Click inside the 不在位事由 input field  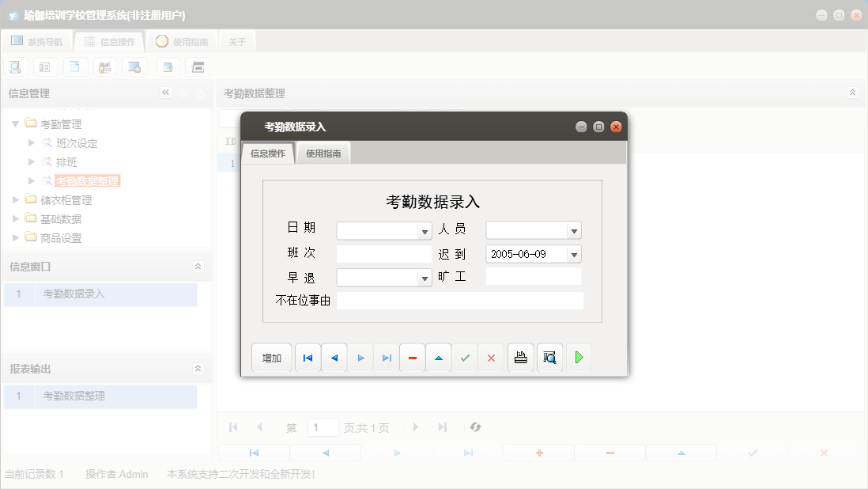click(460, 301)
